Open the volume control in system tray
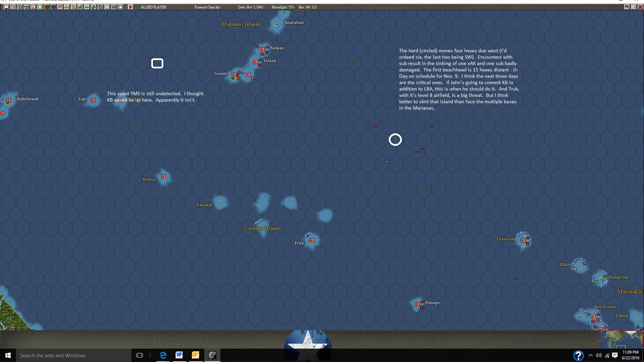The width and height of the screenshot is (644, 362). click(599, 355)
